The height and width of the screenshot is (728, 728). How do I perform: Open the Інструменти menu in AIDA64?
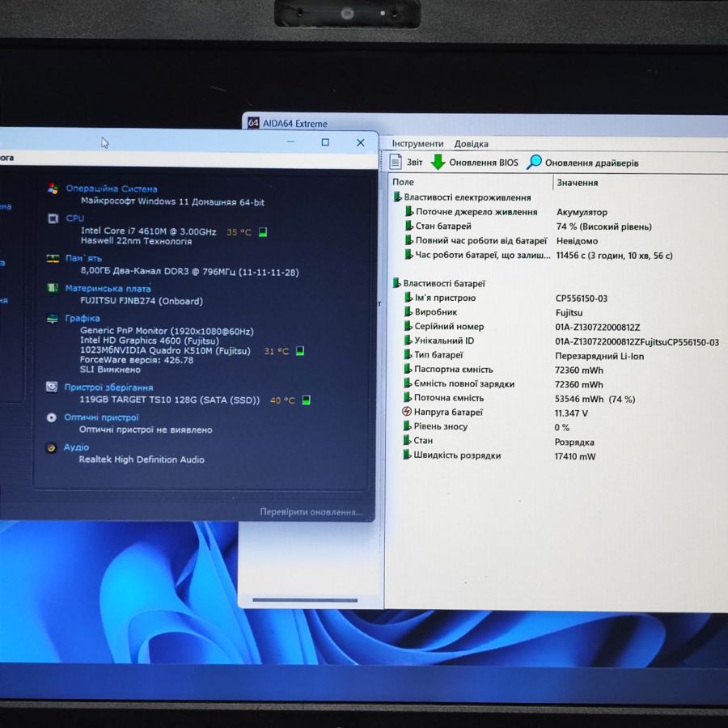coord(417,143)
